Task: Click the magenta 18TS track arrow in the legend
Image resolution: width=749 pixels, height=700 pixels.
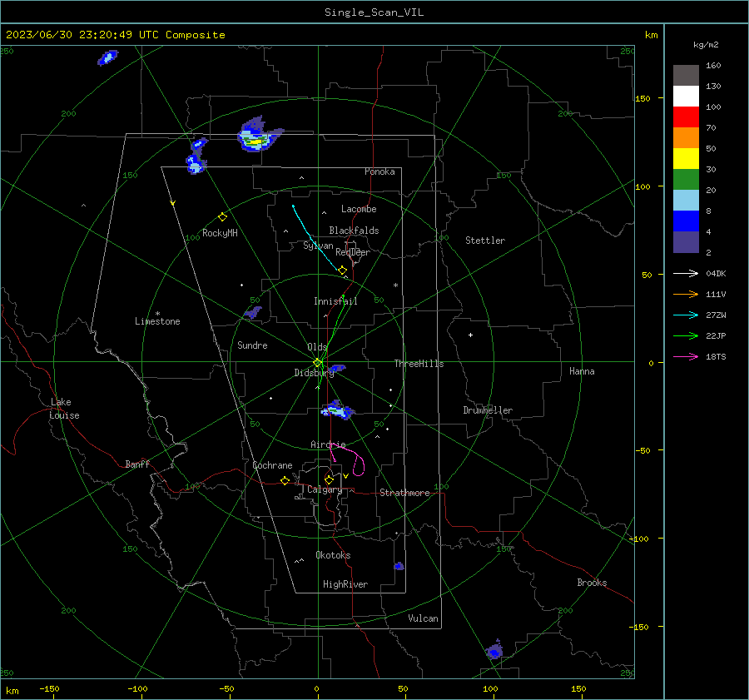Action: 686,356
